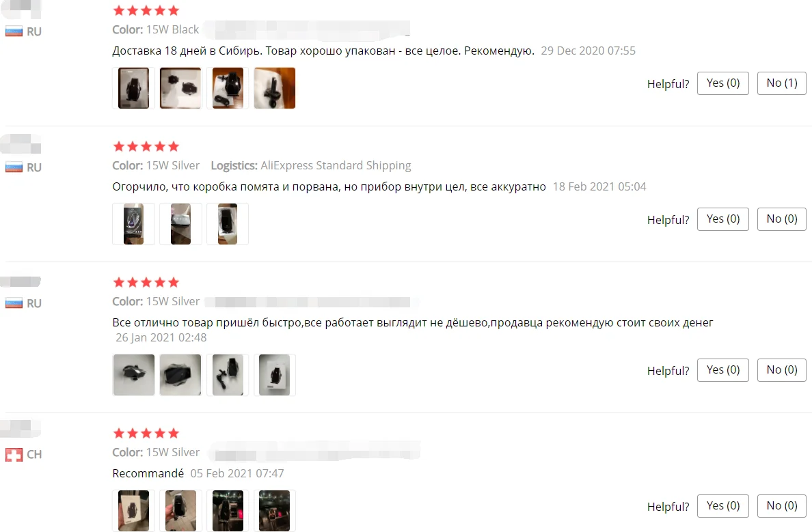Click No for the Recommandé review
Viewport: 812px width, 532px height.
781,505
